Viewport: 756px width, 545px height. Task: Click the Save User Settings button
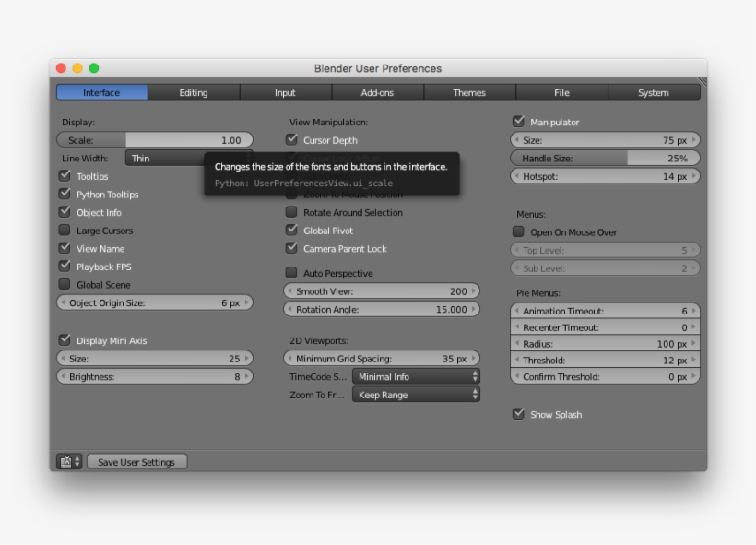pyautogui.click(x=137, y=462)
